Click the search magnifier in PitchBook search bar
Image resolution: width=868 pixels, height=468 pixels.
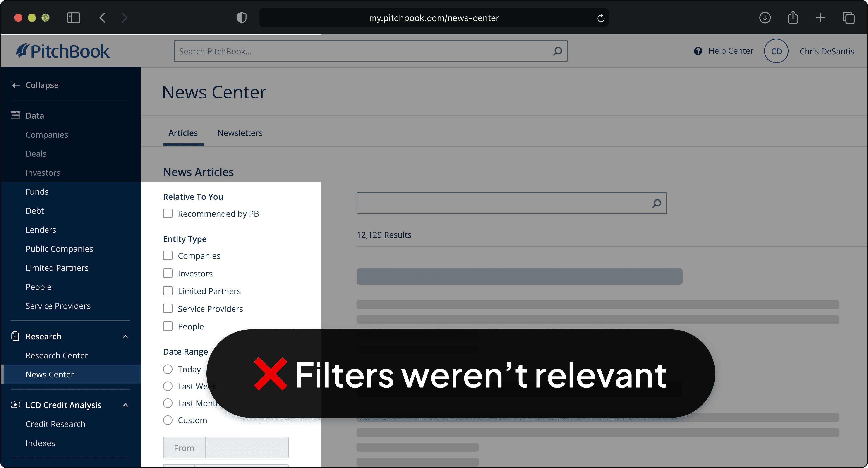click(557, 51)
